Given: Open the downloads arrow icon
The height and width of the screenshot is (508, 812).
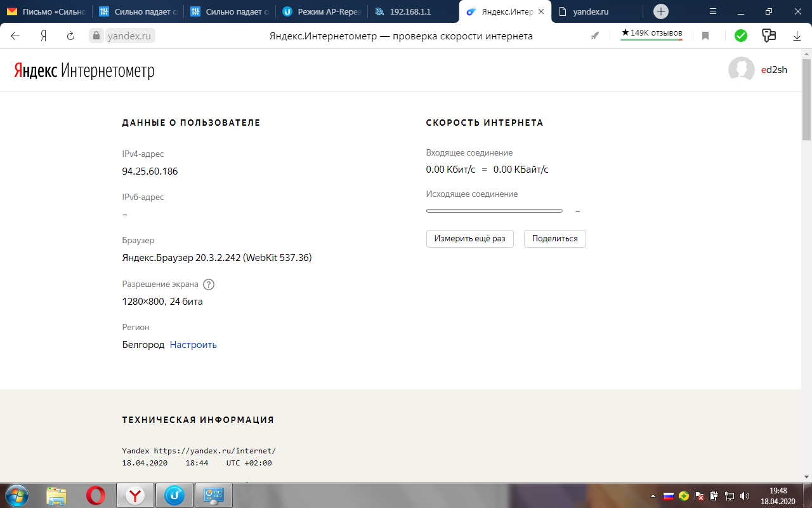Looking at the screenshot, I should tap(797, 36).
